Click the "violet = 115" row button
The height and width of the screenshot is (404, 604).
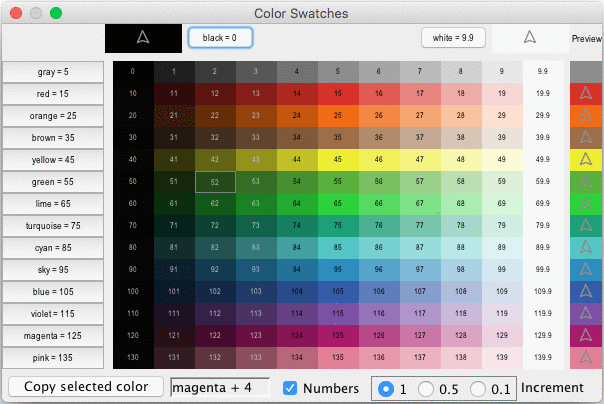tap(53, 313)
